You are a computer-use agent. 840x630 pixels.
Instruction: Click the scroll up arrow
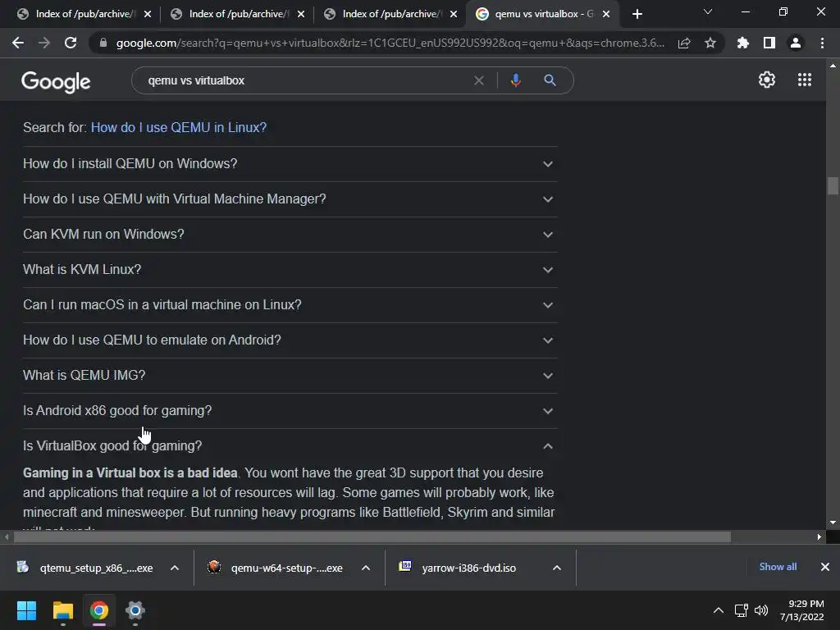833,66
